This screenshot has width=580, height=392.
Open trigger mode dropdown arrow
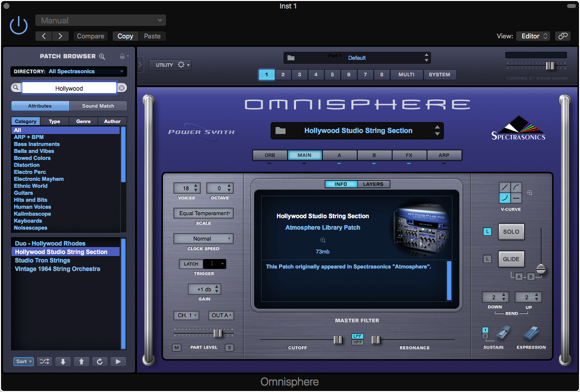222,263
